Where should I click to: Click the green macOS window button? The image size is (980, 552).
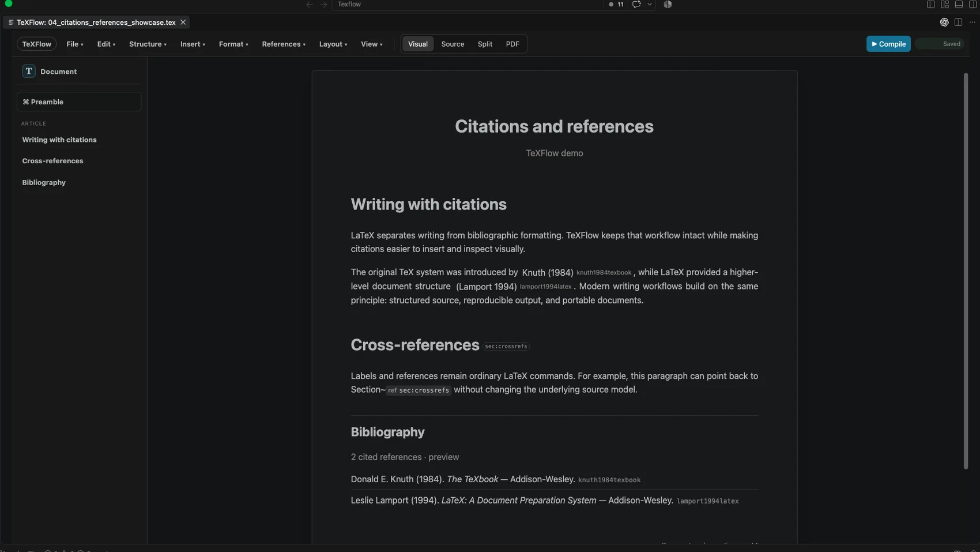click(9, 3)
